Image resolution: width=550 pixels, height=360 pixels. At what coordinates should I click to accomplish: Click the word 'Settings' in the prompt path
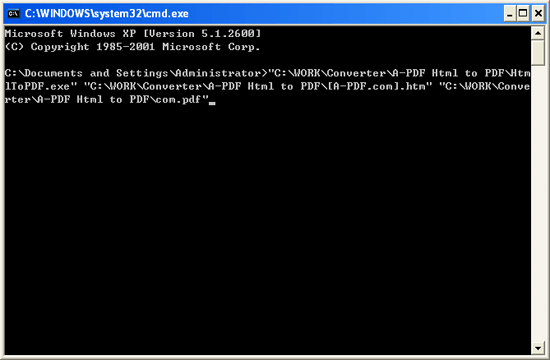142,73
